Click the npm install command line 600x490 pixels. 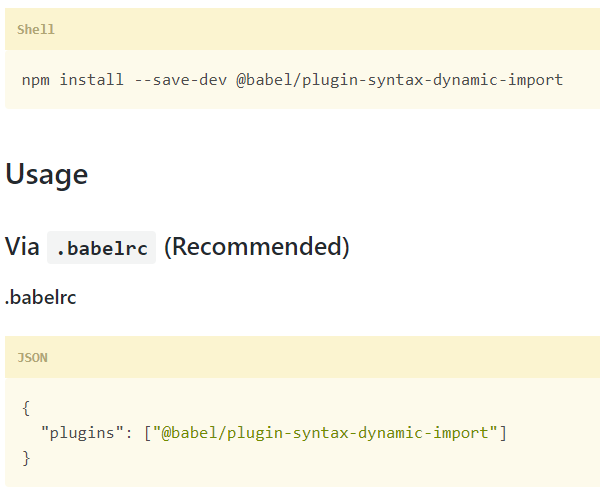(292, 79)
